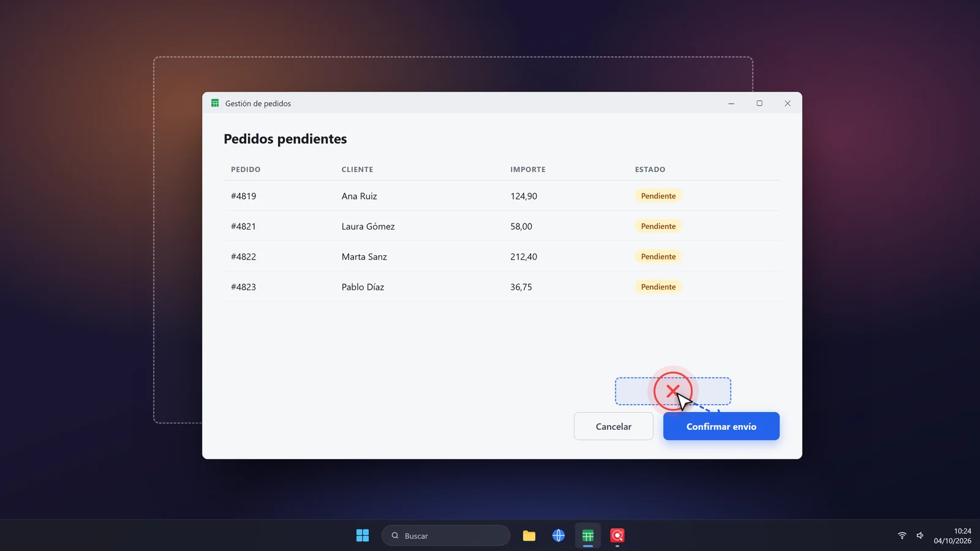
Task: Open the Wi-Fi network tray icon
Action: point(902,536)
